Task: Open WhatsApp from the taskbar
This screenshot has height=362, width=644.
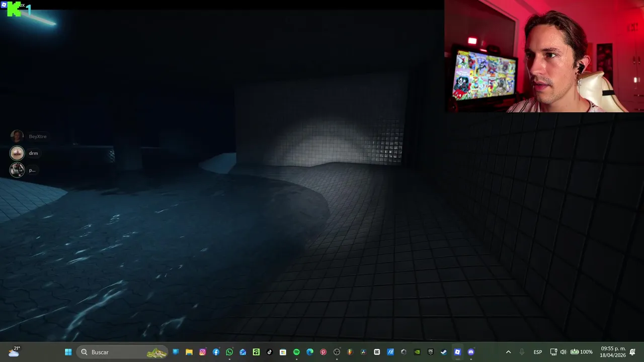Action: pos(229,352)
